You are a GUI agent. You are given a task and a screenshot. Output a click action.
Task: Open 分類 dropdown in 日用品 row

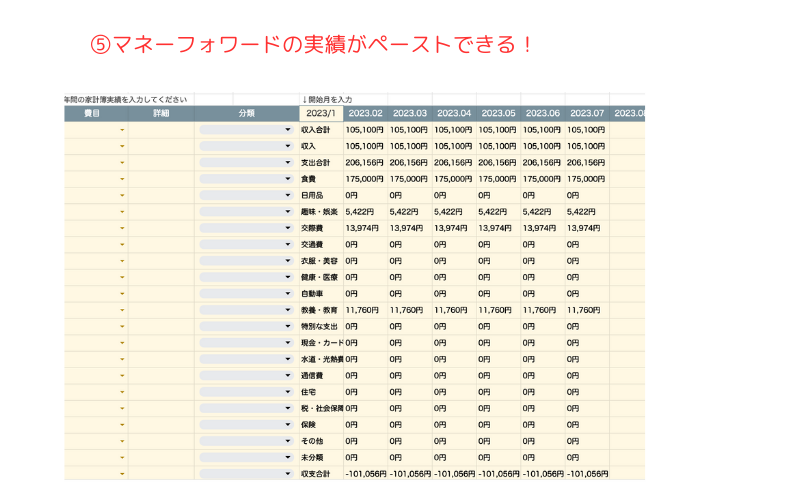click(246, 195)
